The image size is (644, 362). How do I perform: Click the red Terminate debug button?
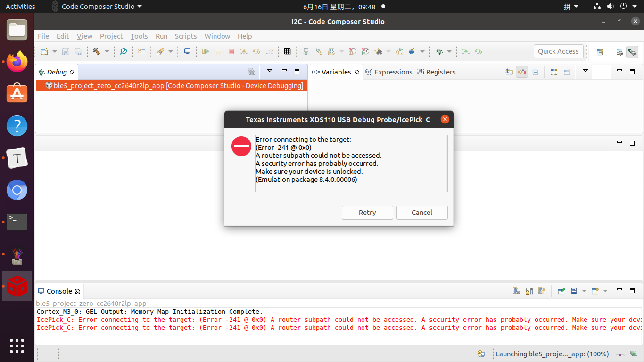click(x=231, y=51)
